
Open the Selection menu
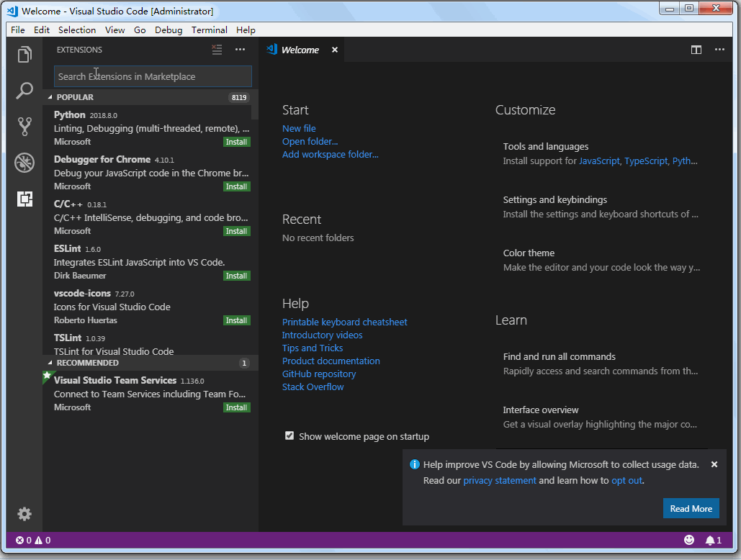[77, 30]
